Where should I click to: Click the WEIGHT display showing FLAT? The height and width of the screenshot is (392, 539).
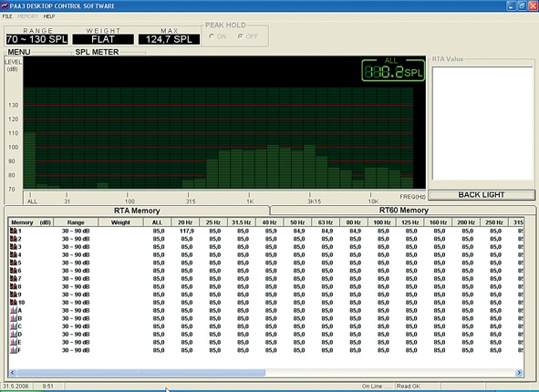(x=103, y=39)
